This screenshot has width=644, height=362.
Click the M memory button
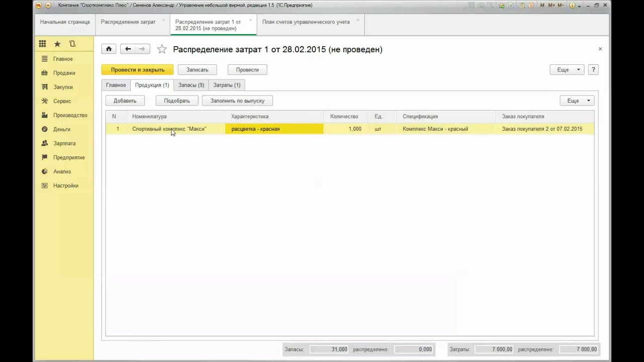[542, 5]
